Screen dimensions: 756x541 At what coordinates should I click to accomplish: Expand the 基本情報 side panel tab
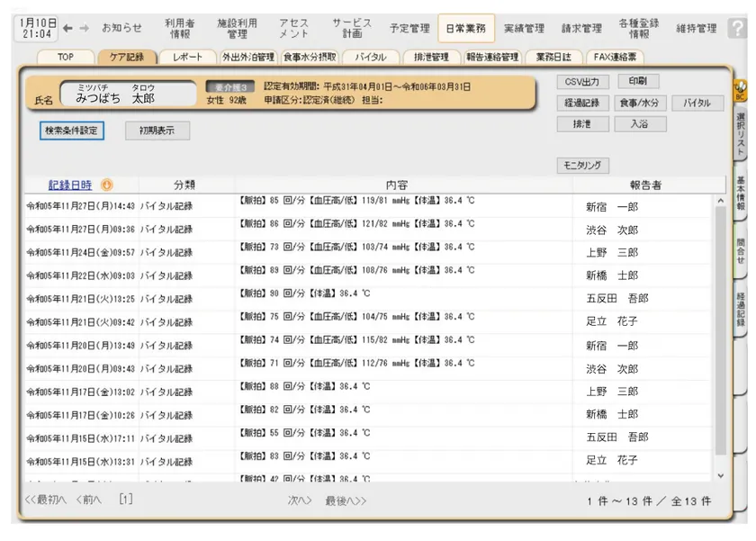click(741, 194)
